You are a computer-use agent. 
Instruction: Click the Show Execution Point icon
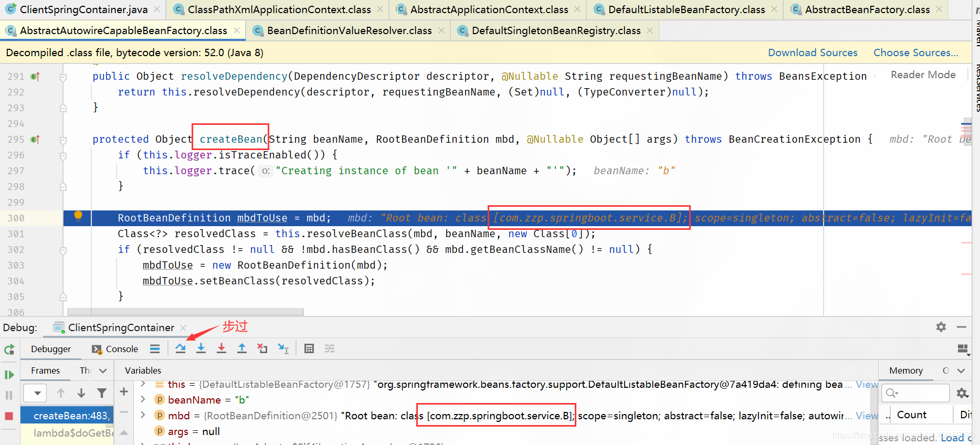155,348
